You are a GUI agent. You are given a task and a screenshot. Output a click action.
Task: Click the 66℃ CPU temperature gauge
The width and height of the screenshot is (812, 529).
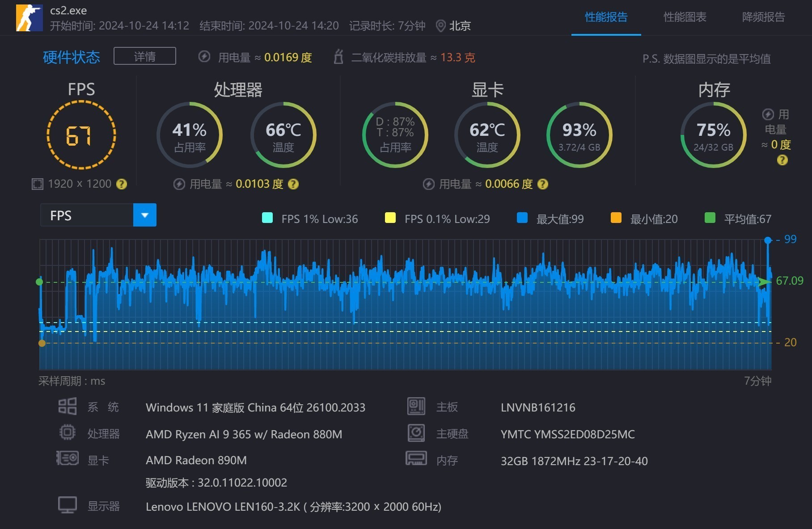pyautogui.click(x=283, y=135)
